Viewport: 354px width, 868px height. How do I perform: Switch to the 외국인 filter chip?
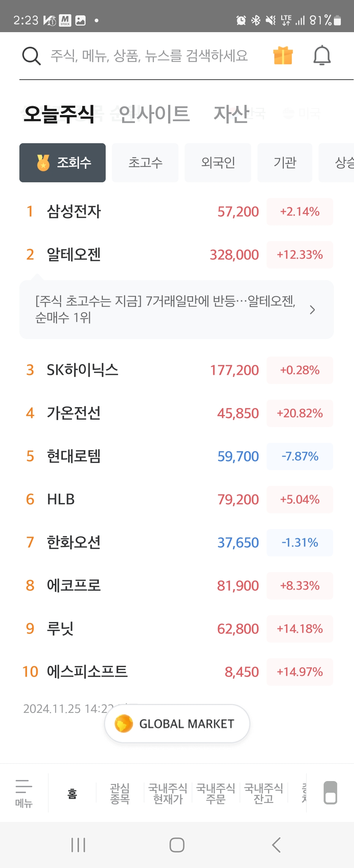tap(218, 163)
